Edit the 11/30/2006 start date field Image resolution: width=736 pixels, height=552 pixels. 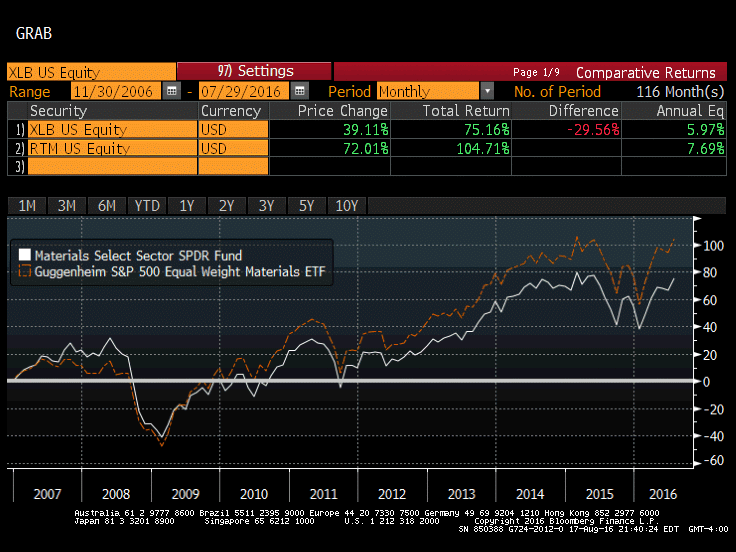pos(115,91)
